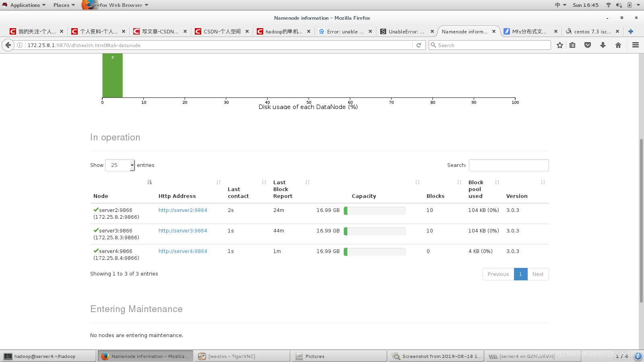Go to Next page of entries
This screenshot has height=362, width=644.
538,274
